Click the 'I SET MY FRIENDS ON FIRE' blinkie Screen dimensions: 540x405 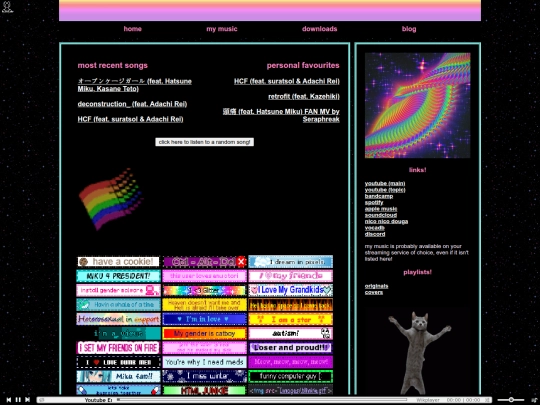pyautogui.click(x=118, y=348)
